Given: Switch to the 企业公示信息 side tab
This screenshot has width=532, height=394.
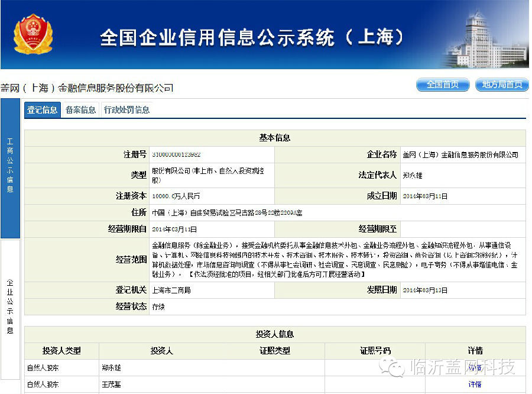Looking at the screenshot, I should pos(10,309).
